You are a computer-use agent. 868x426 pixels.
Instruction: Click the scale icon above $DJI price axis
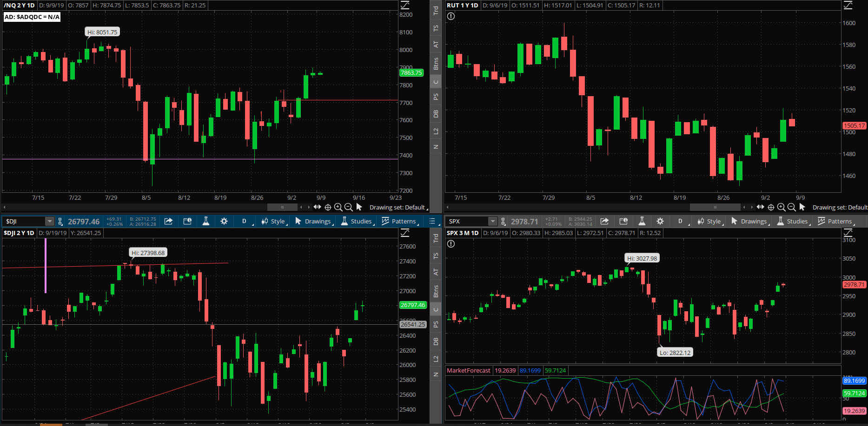[x=405, y=233]
